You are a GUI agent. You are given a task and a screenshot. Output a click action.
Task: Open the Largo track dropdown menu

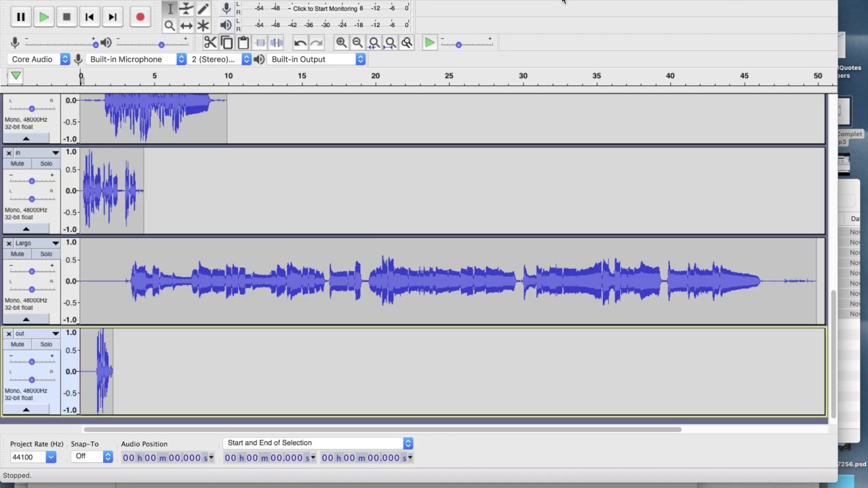(x=37, y=243)
